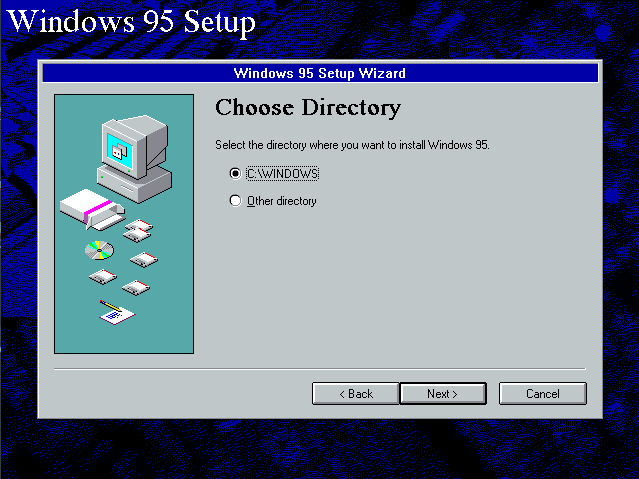Click the CD-ROM disc in the illustration
This screenshot has height=479, width=639.
tap(99, 250)
